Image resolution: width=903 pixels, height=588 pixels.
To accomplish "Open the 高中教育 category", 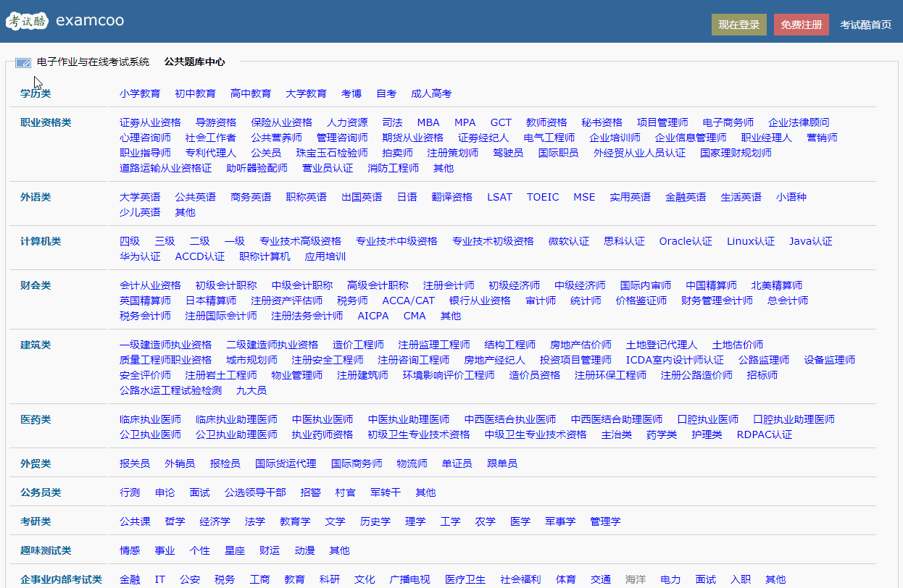I will (x=251, y=93).
